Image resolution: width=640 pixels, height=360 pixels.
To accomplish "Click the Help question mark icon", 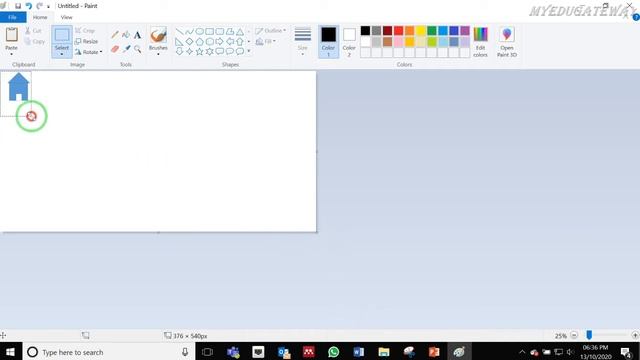I will click(x=636, y=17).
